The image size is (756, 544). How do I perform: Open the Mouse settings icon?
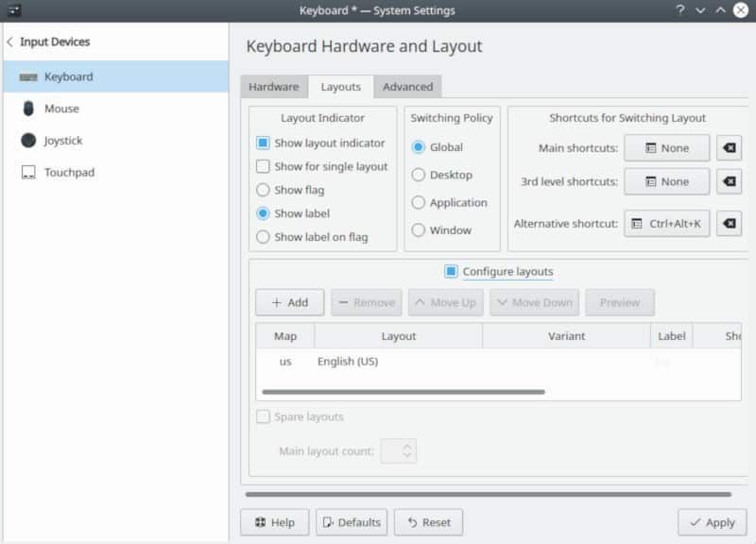pos(28,109)
